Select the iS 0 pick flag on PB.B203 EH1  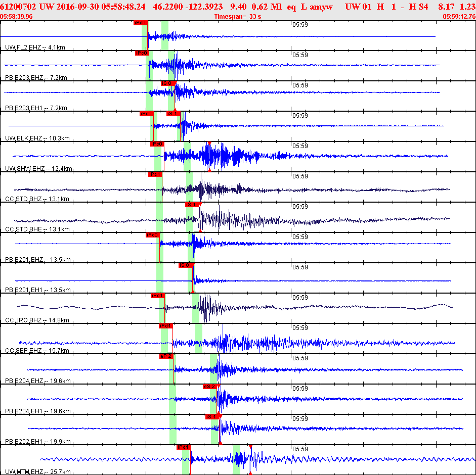pos(168,83)
